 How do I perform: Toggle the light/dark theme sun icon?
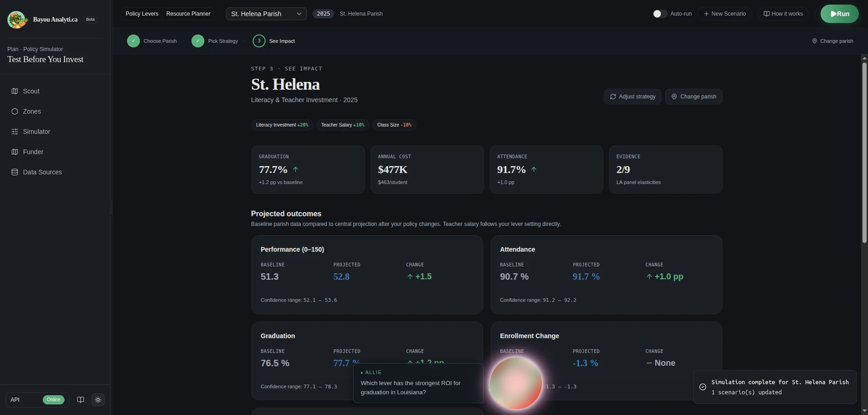[x=98, y=400]
